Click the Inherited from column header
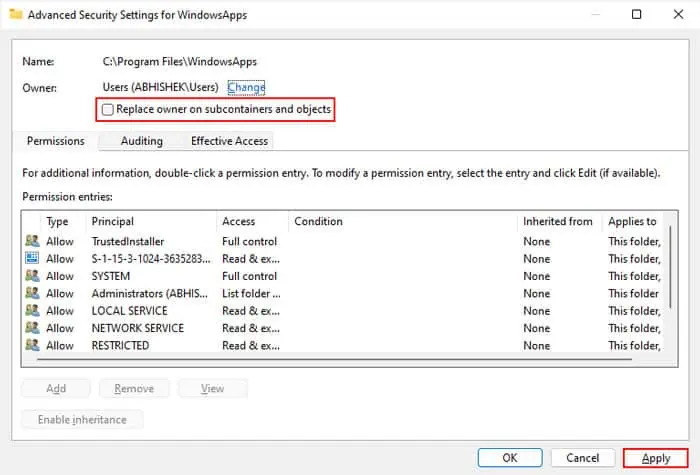 pyautogui.click(x=558, y=221)
